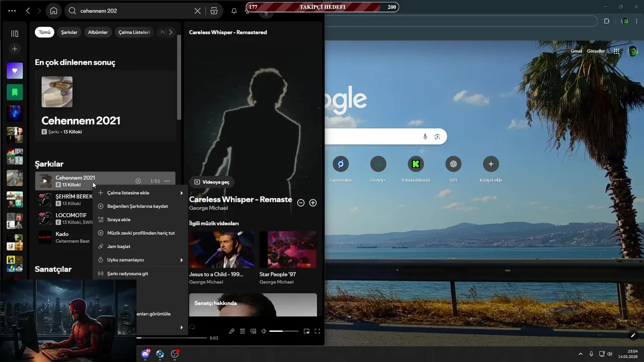
Task: Add the Cehennem 2021 row to Liked Songs via plus
Action: point(138,181)
